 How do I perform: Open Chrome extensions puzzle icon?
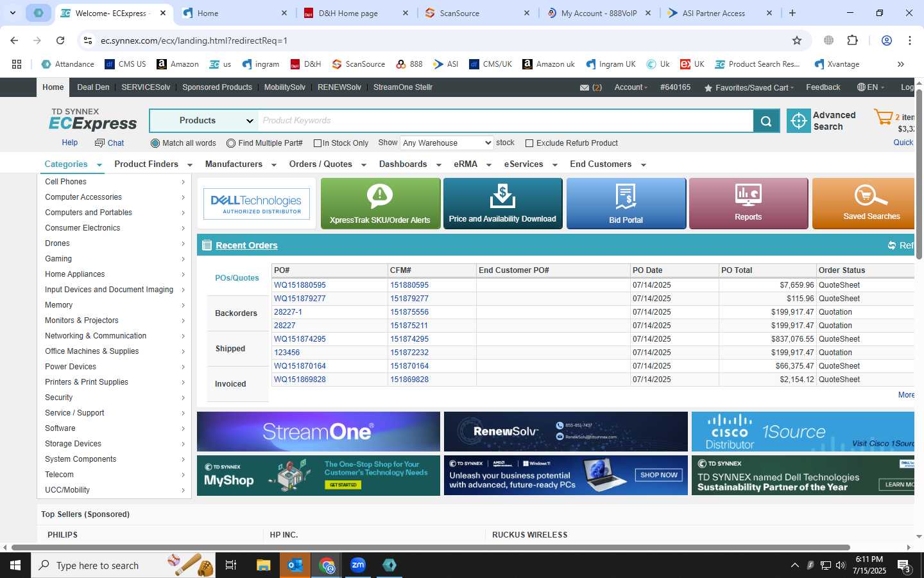pos(852,40)
